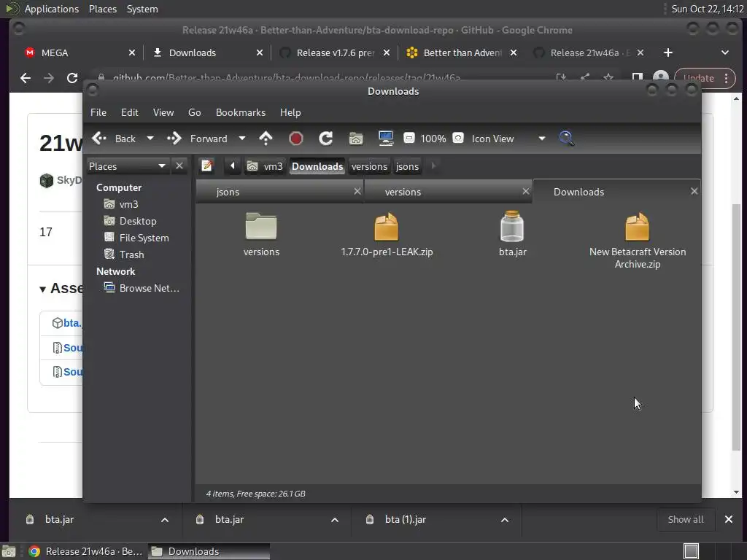Open the File menu
The height and width of the screenshot is (560, 747).
point(98,112)
